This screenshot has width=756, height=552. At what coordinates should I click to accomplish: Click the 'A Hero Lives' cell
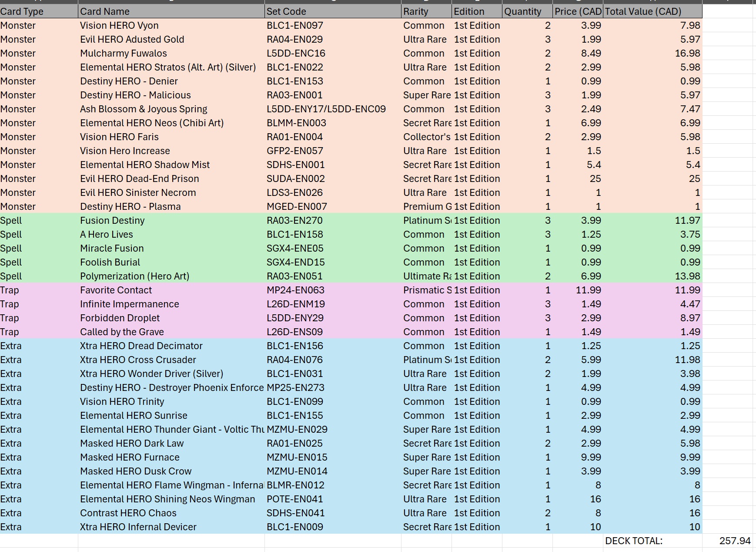[x=171, y=234]
